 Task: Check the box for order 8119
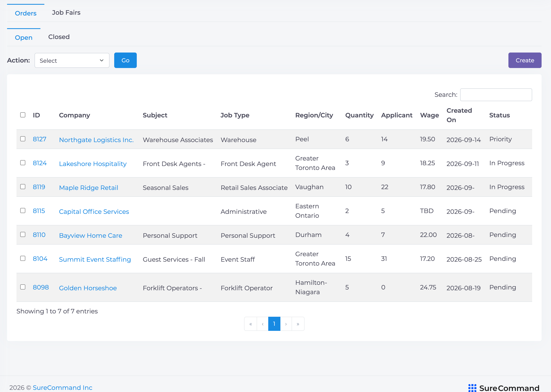[23, 187]
